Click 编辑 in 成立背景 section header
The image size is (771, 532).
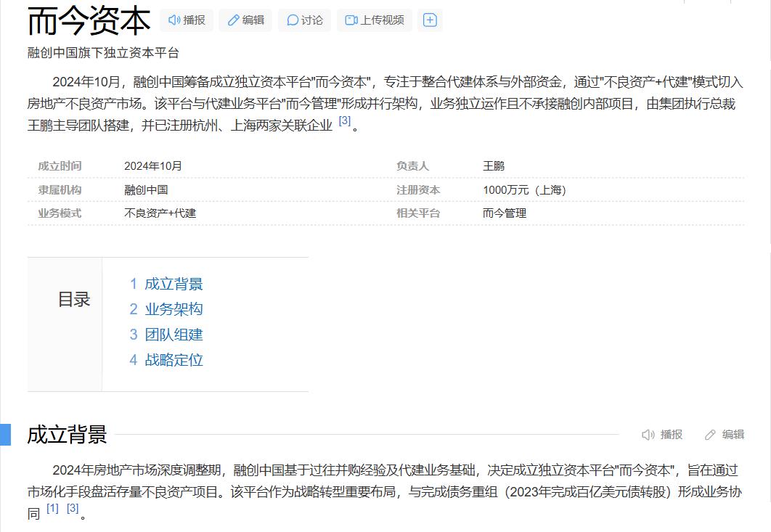pyautogui.click(x=725, y=435)
